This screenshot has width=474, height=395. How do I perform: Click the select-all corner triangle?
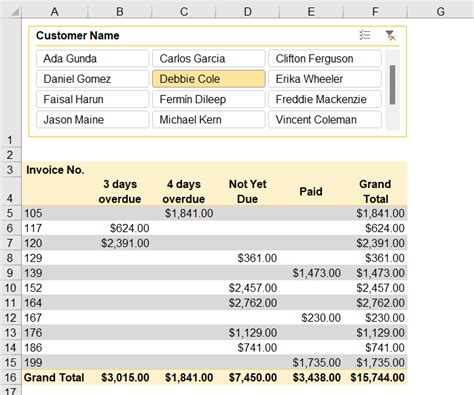click(x=15, y=12)
